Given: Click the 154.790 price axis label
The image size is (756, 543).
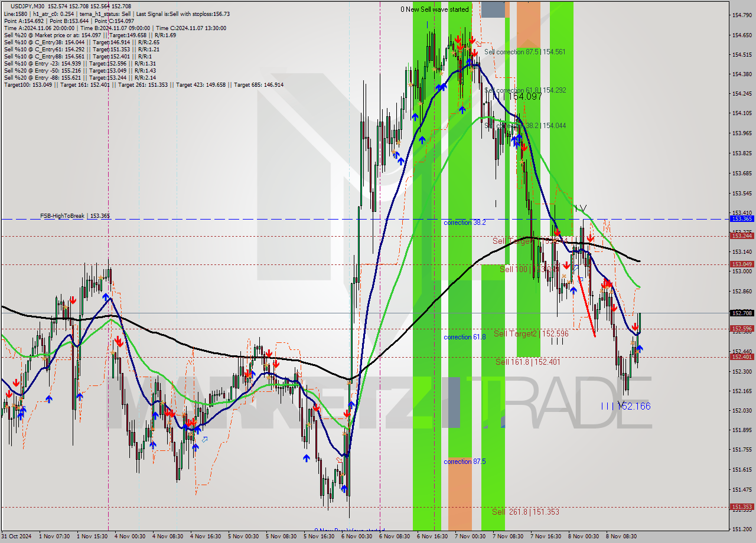Looking at the screenshot, I should pyautogui.click(x=741, y=15).
